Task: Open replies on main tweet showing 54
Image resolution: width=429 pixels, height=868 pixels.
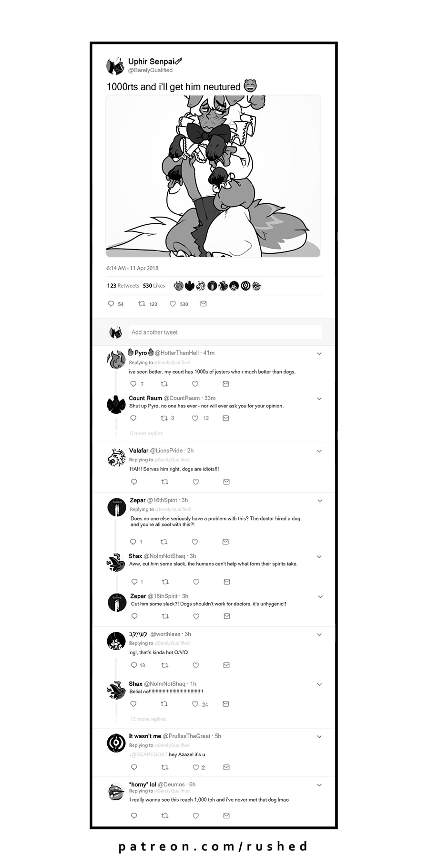Action: 111,304
